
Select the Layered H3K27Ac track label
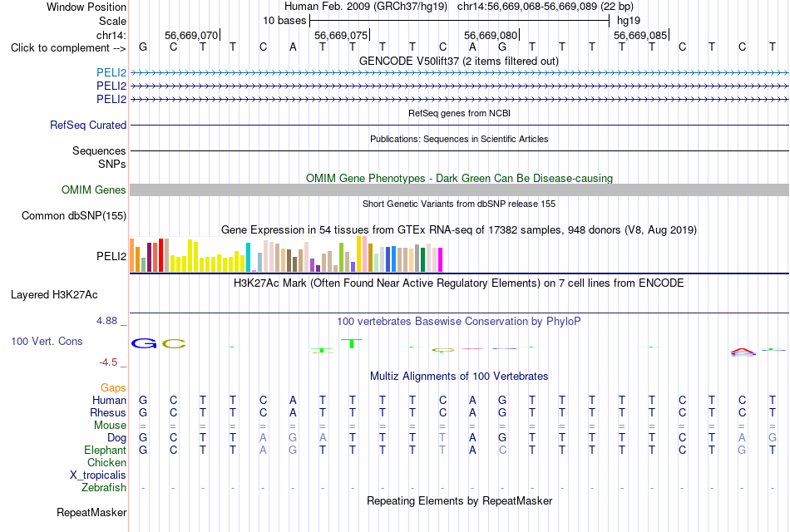click(x=54, y=295)
